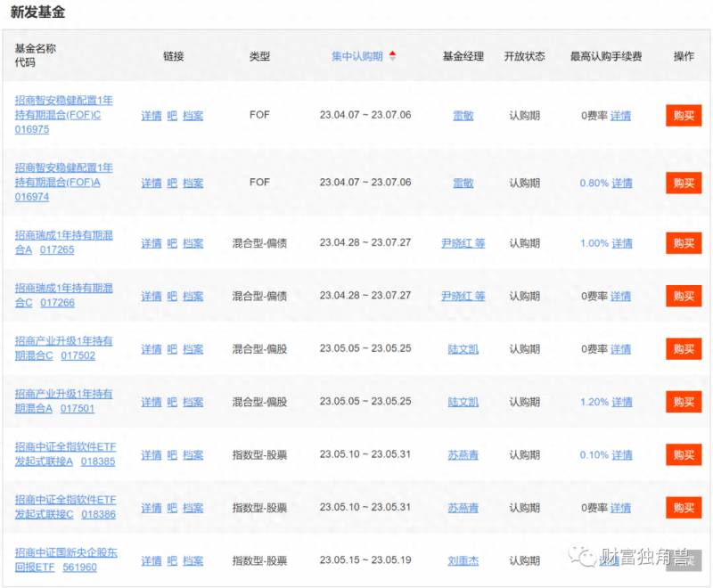
Task: Open fund 招商中证国新央企股东回报ETF 561960
Action: 66,559
